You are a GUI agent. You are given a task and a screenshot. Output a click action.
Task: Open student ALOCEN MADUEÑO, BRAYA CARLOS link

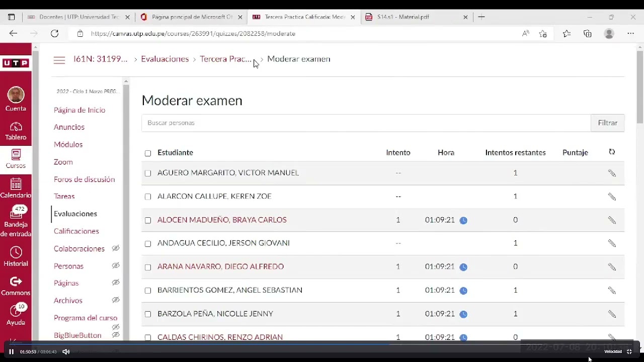tap(222, 220)
